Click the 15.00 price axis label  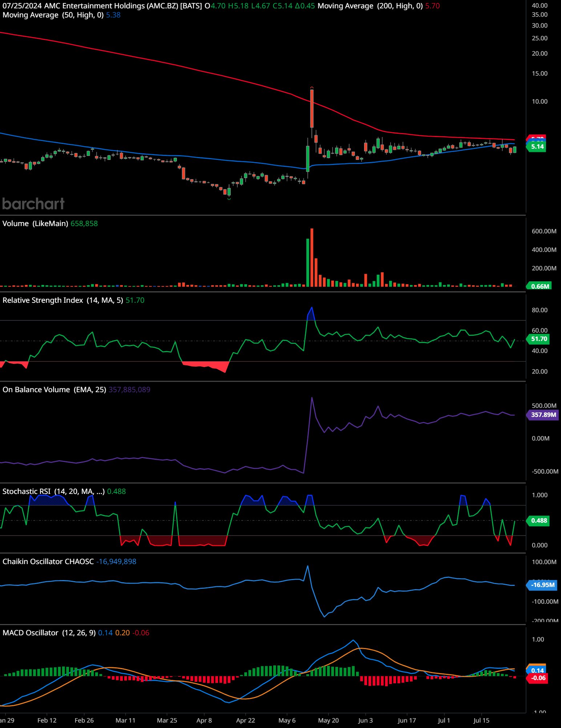[540, 73]
